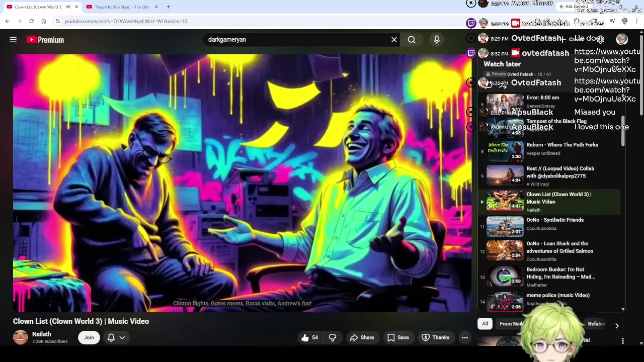Screen dimensions: 644x362
Task: Open the Chrome home page button
Action: [43, 21]
